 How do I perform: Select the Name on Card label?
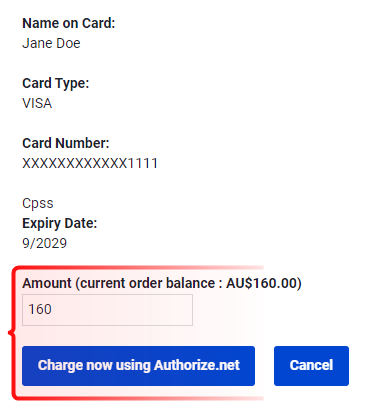[69, 23]
